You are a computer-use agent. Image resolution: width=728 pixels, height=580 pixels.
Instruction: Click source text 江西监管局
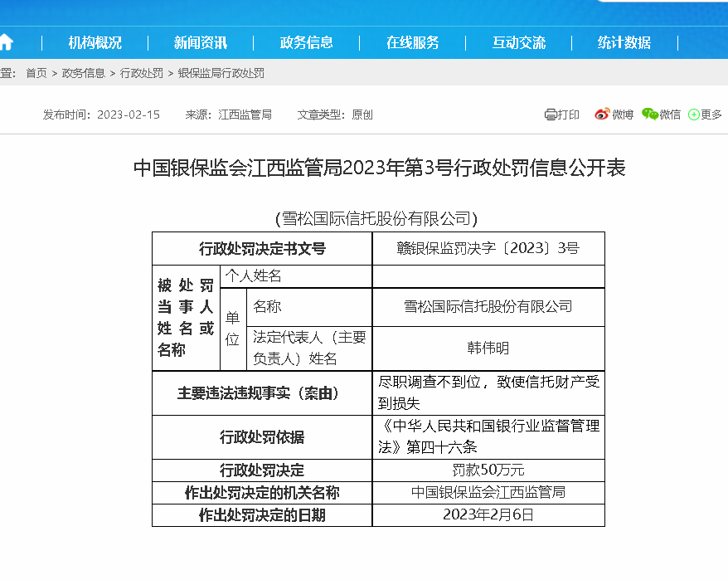[245, 115]
